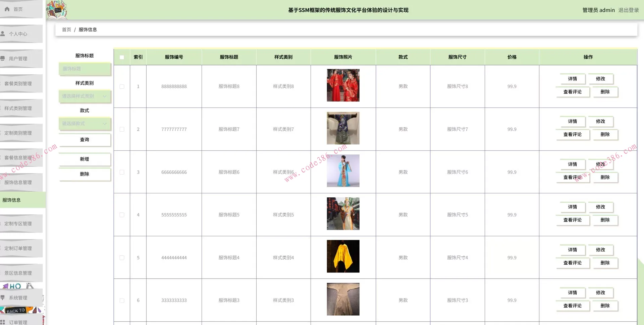Click the 价格 column header
This screenshot has width=644, height=325.
512,57
